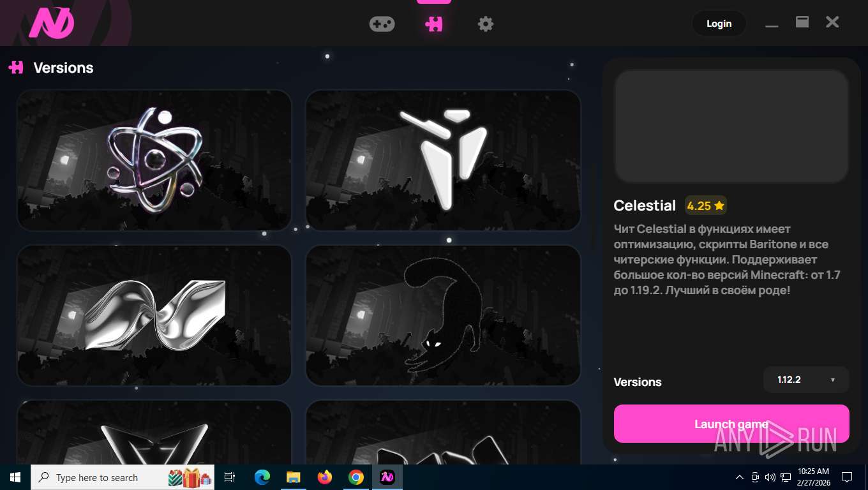
Task: Choose the chrome letters card at bottom-right
Action: click(x=444, y=433)
